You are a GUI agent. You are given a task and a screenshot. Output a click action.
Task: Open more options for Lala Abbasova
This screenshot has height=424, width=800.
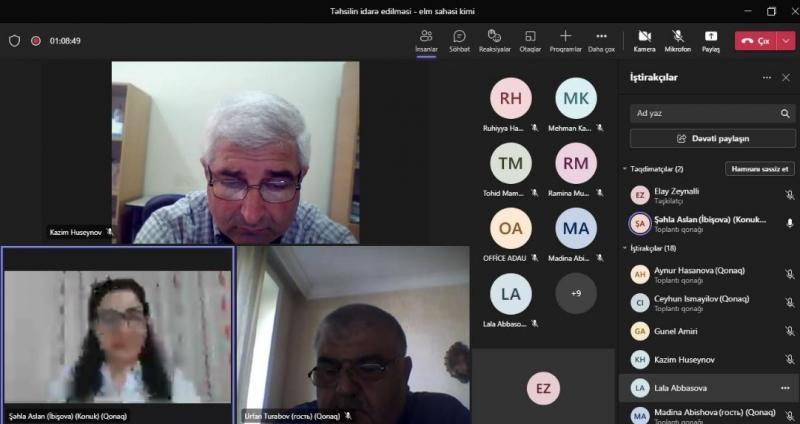point(785,388)
